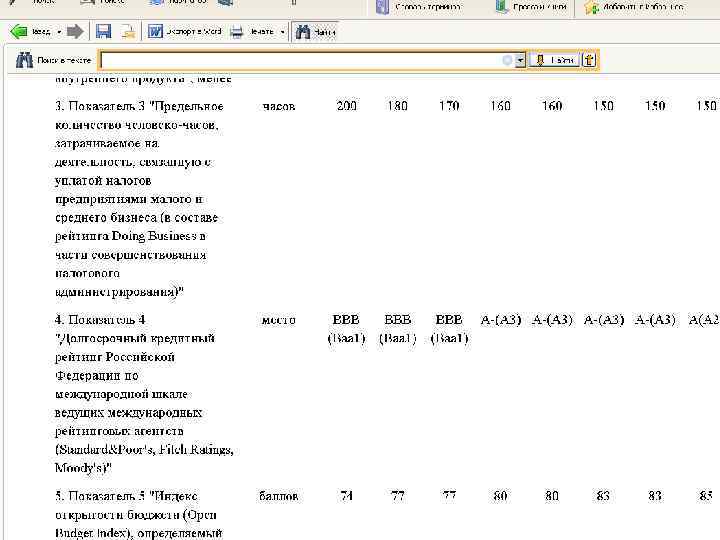
Task: Click 'Standard&Poor's, Fitch Ratings' text line
Action: pos(144,450)
